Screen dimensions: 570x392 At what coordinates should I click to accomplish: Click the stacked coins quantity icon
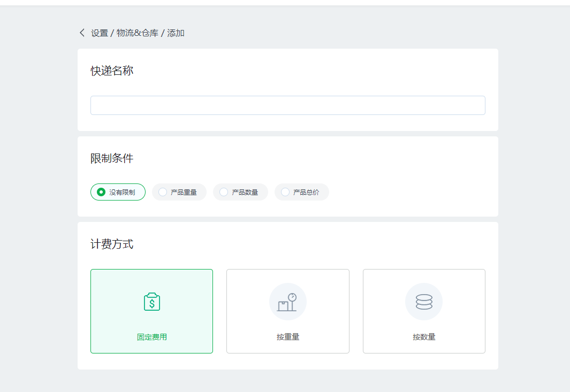point(424,302)
